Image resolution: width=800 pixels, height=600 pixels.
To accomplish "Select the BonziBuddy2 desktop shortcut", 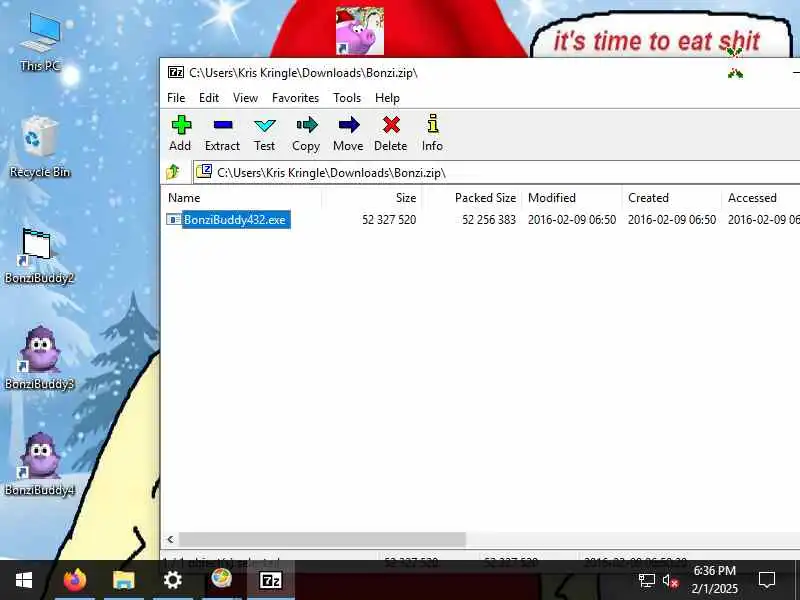I will point(39,256).
